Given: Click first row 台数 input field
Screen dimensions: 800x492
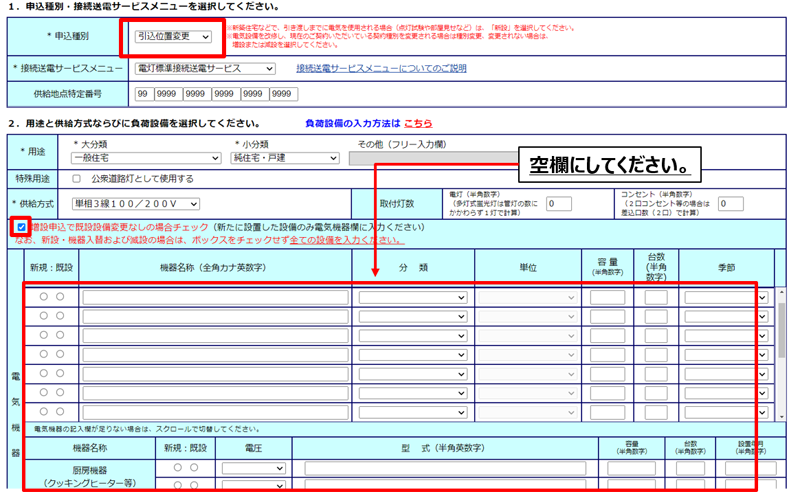Looking at the screenshot, I should coord(656,298).
